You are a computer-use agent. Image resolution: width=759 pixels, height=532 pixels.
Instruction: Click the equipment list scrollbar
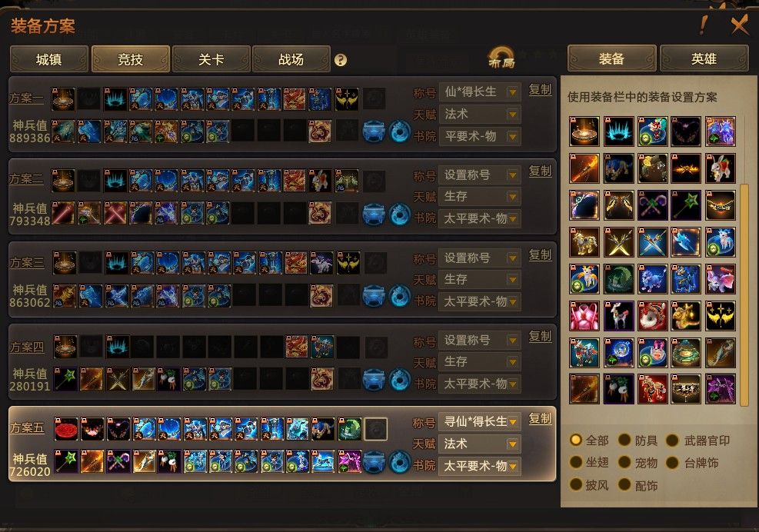tap(744, 294)
